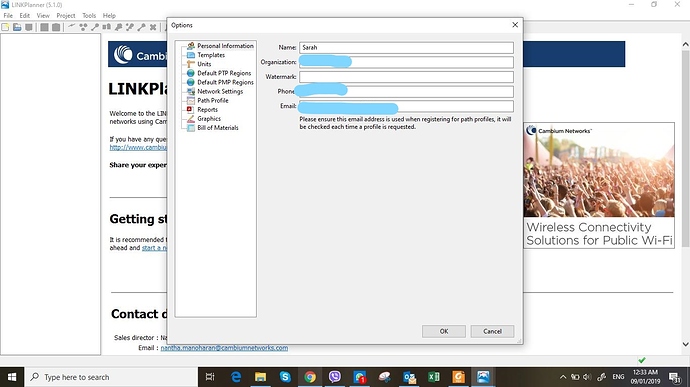Click the New Link line toolbar icon
This screenshot has width=690, height=387.
[71, 27]
